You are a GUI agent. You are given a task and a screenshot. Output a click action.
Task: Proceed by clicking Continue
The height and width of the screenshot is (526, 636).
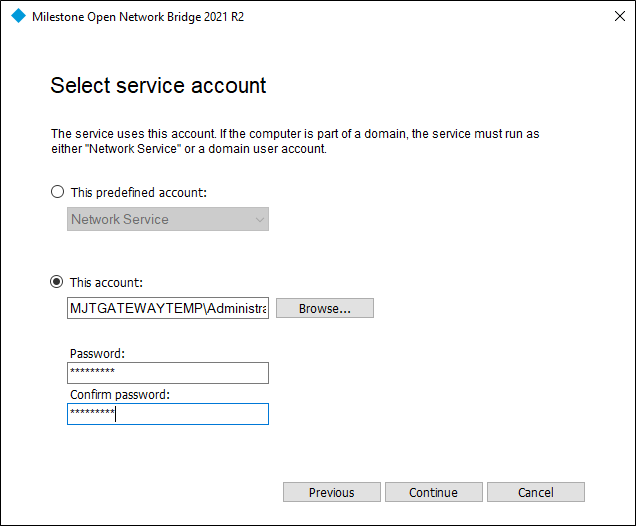click(x=433, y=492)
